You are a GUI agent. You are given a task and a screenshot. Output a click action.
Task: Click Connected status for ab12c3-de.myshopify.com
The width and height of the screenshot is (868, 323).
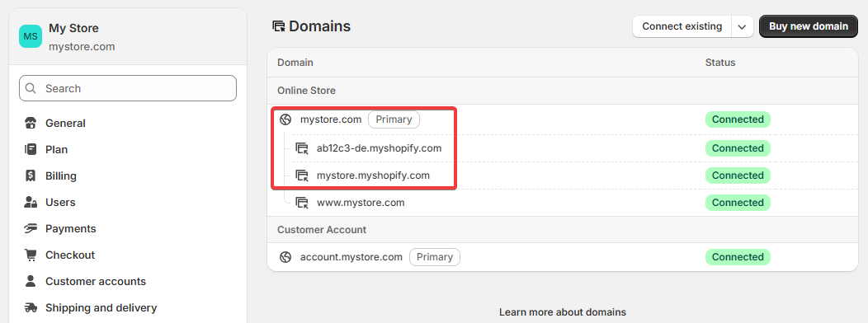(x=738, y=148)
